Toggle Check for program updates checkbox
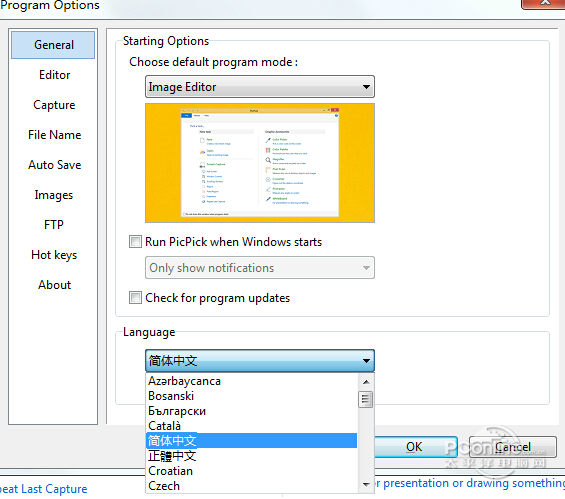The height and width of the screenshot is (499, 565). pyautogui.click(x=135, y=298)
